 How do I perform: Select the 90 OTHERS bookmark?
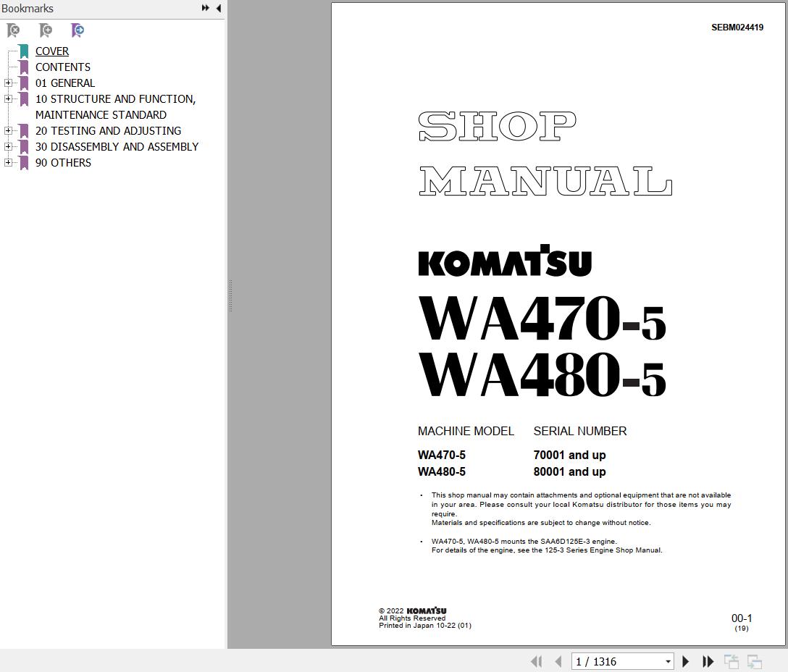click(x=63, y=163)
